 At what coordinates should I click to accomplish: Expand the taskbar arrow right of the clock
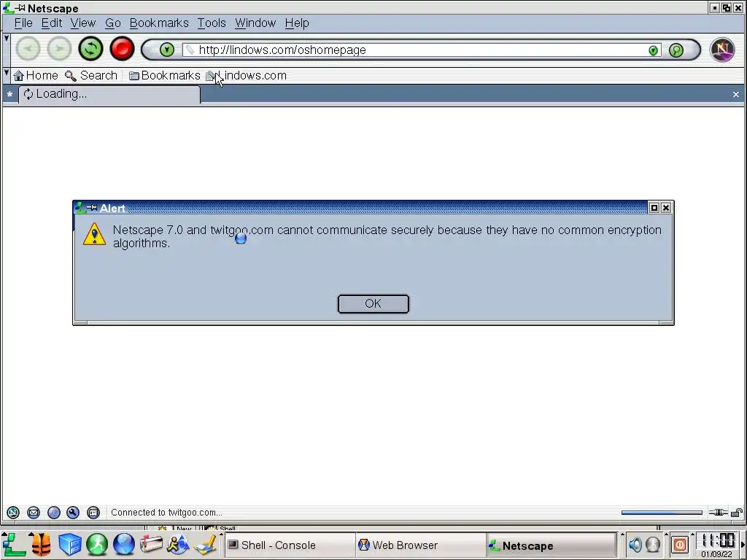coord(742,545)
